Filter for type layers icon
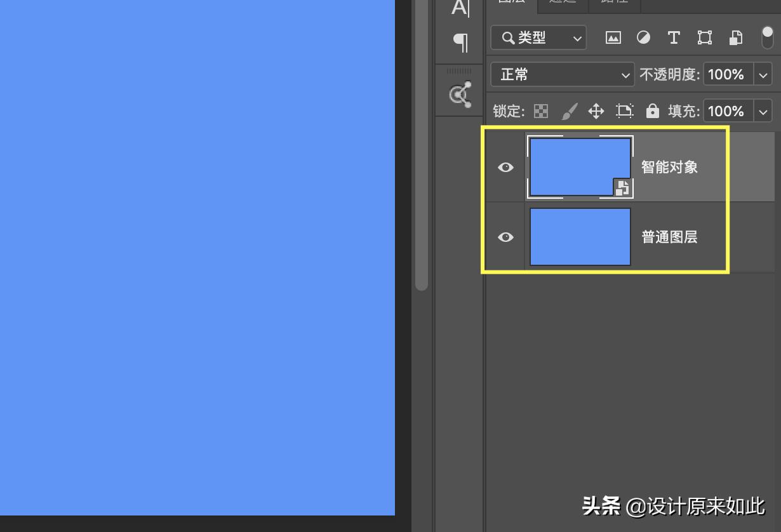Viewport: 781px width, 532px height. click(x=674, y=38)
